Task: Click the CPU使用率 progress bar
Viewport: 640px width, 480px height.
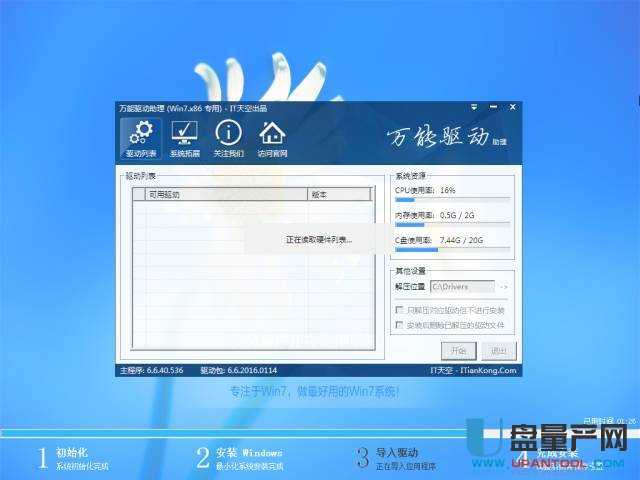Action: coord(452,200)
